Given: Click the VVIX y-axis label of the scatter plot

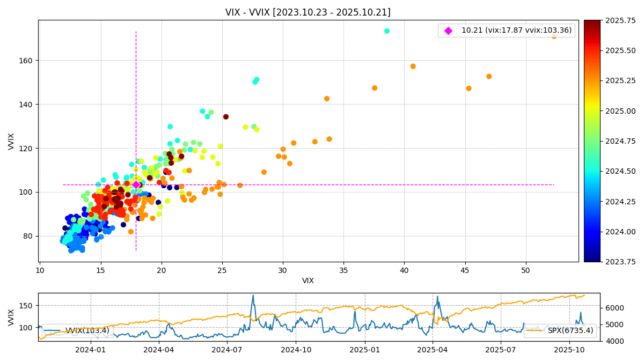Looking at the screenshot, I should pyautogui.click(x=11, y=141).
